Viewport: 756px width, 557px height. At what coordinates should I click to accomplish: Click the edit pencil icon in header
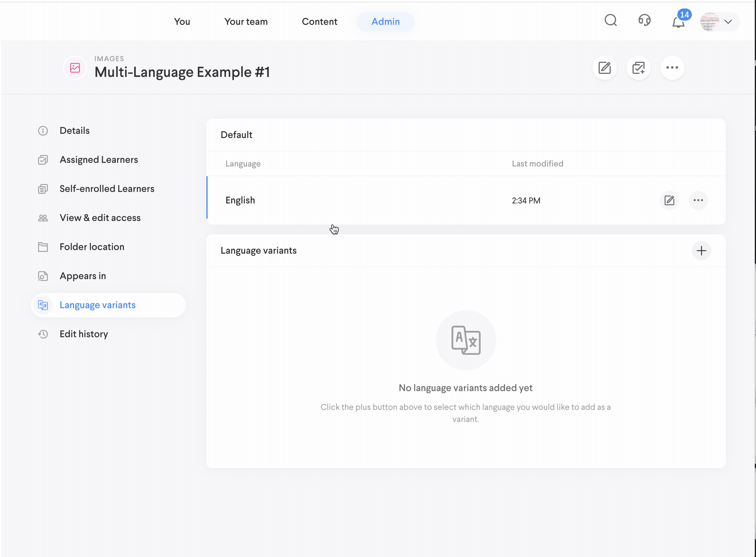point(604,68)
